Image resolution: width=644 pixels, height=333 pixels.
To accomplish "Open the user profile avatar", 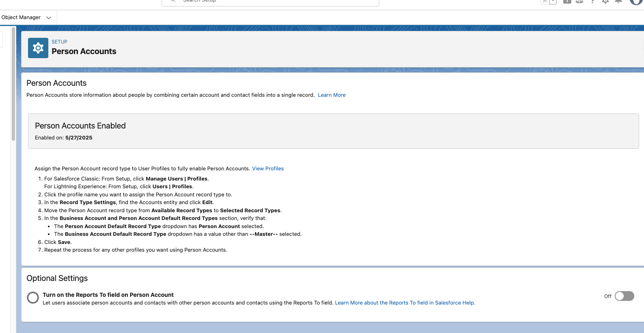I will (x=636, y=2).
